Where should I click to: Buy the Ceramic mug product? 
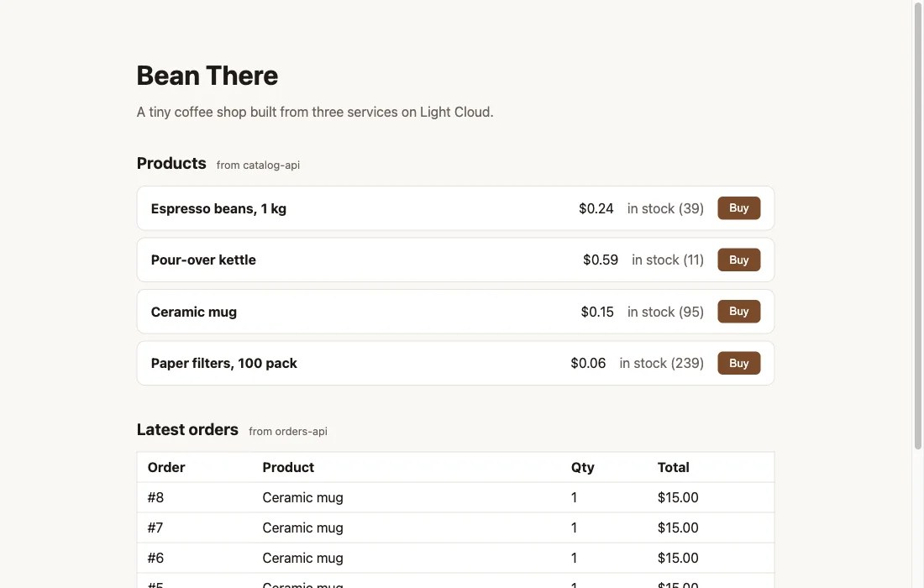point(738,311)
